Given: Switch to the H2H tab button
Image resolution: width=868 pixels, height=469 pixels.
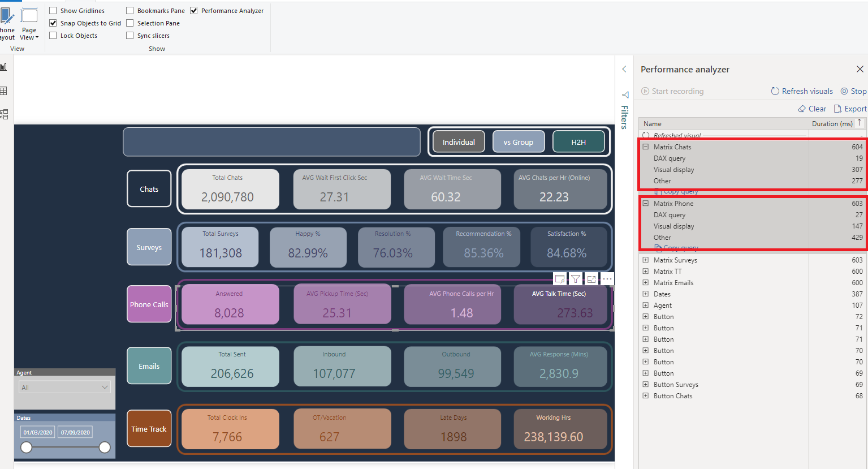Looking at the screenshot, I should coord(578,142).
